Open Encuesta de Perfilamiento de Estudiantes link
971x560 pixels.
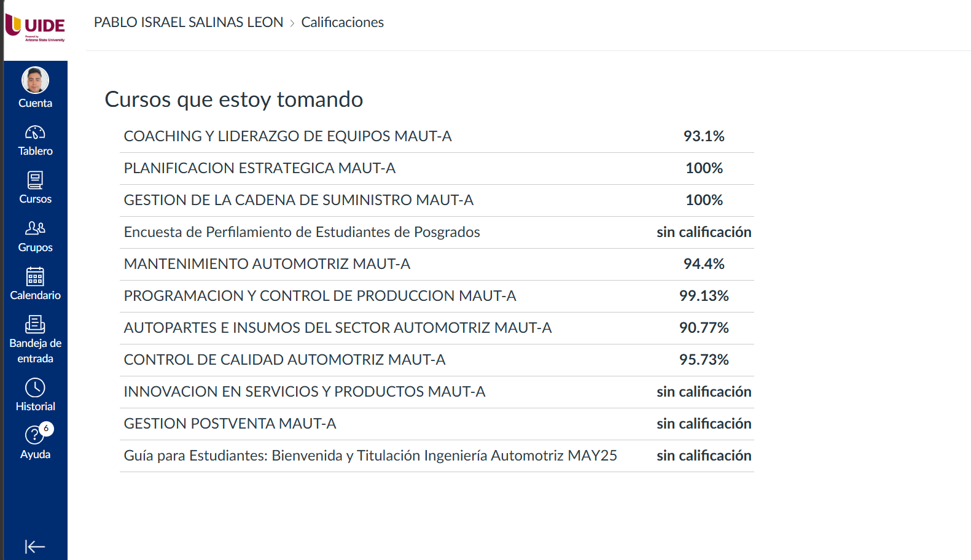coord(302,232)
